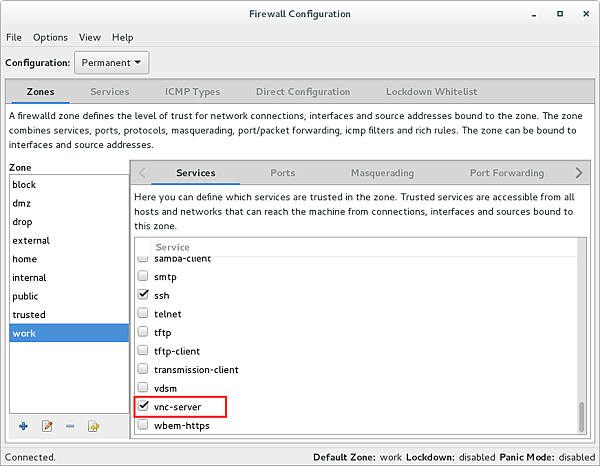Click the Service column header

172,247
